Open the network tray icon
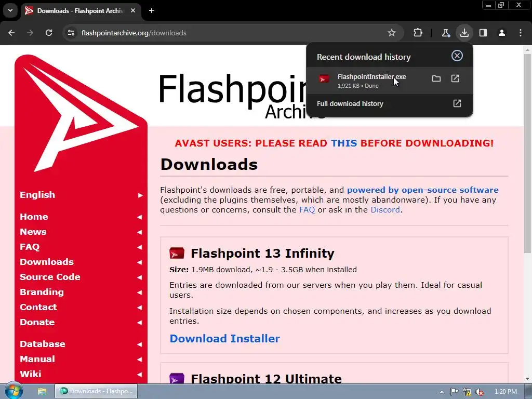This screenshot has height=399, width=532. [467, 392]
